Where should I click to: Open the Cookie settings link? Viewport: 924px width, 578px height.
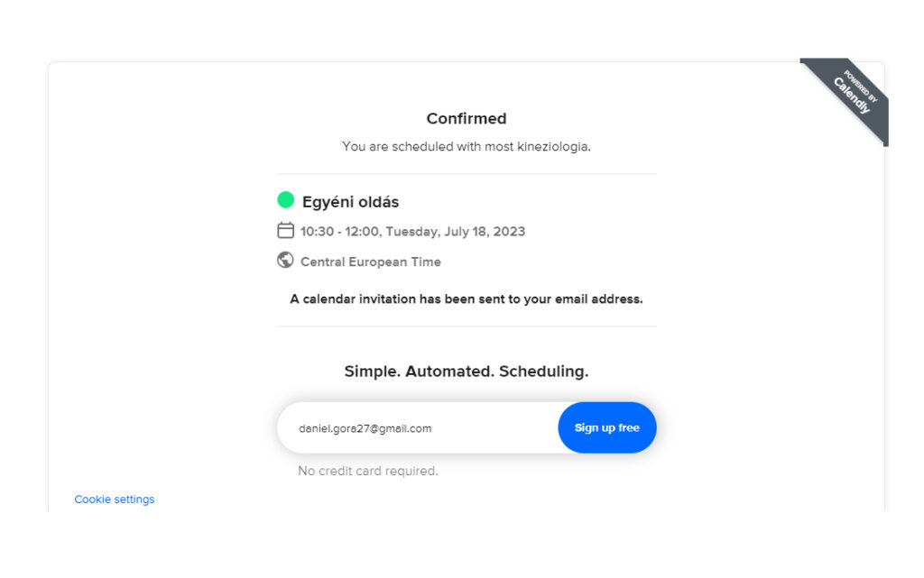115,500
